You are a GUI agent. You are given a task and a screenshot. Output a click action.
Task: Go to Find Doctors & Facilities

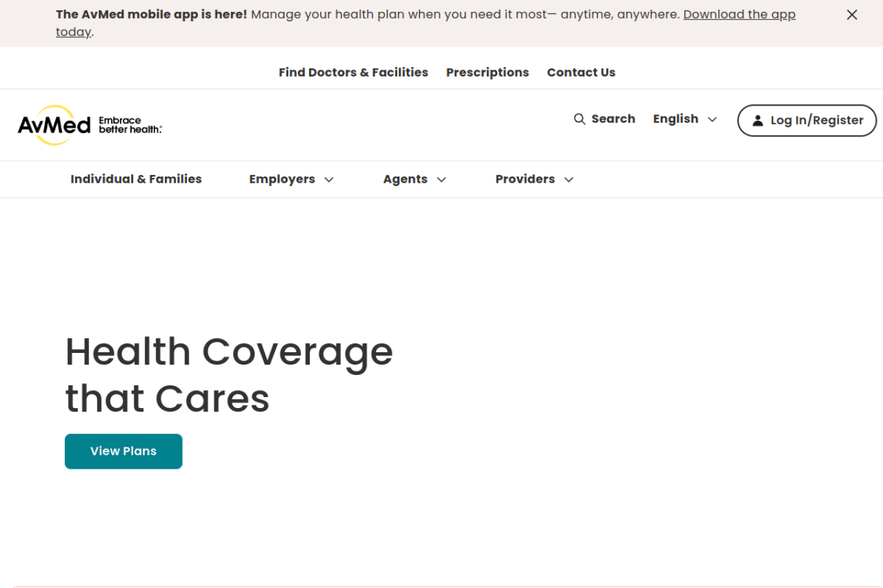(x=353, y=72)
